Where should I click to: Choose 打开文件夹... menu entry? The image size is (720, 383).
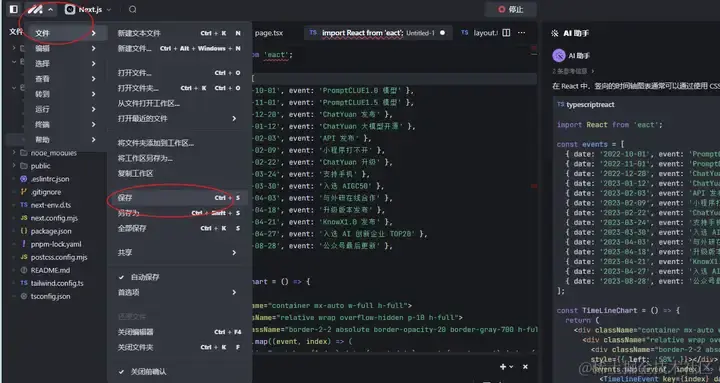tap(179, 88)
